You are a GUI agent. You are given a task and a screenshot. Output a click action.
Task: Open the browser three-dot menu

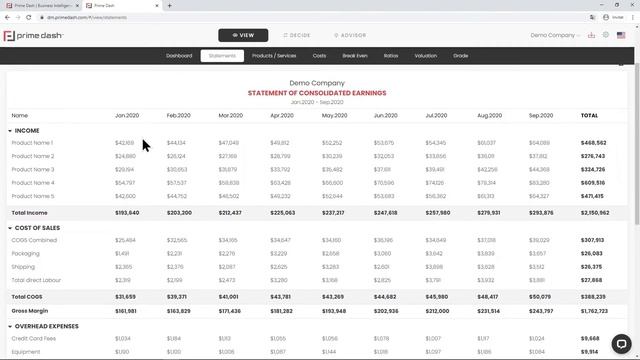point(633,18)
